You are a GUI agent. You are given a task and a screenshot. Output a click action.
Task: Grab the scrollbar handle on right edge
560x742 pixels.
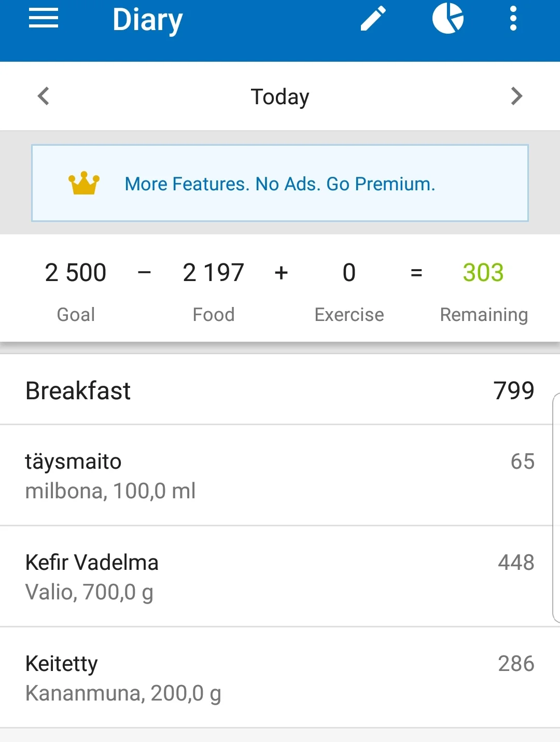click(556, 508)
